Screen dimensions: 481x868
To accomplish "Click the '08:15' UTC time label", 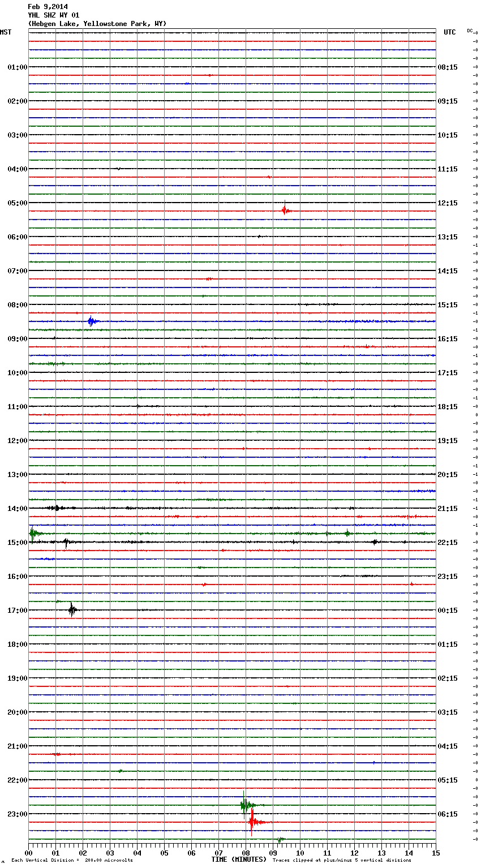I will coord(448,67).
